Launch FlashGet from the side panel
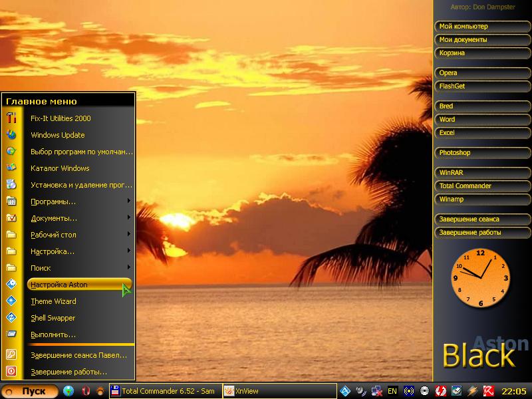Image resolution: width=532 pixels, height=399 pixels. point(483,86)
